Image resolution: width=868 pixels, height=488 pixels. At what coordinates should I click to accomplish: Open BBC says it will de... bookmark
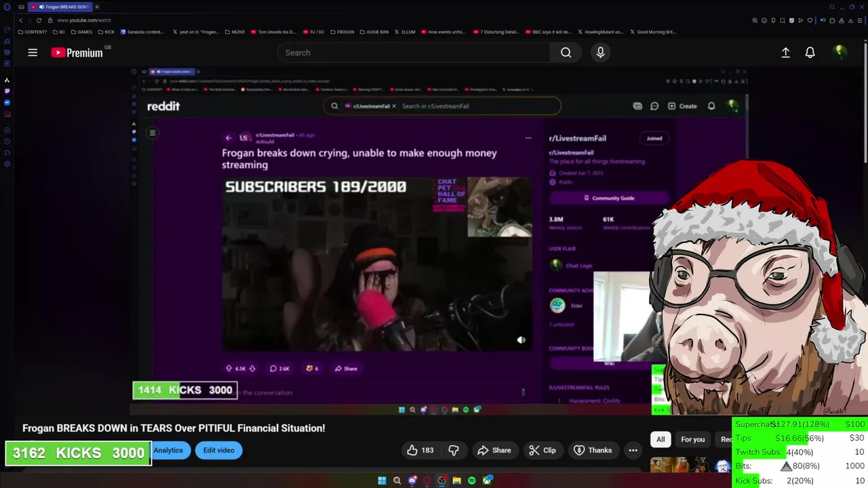click(x=549, y=32)
